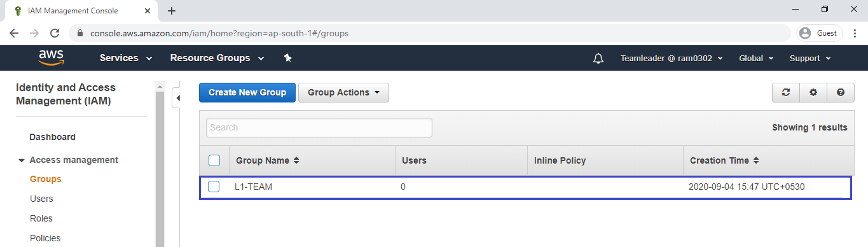This screenshot has height=247, width=868.
Task: Open the Services dropdown menu
Action: point(126,58)
